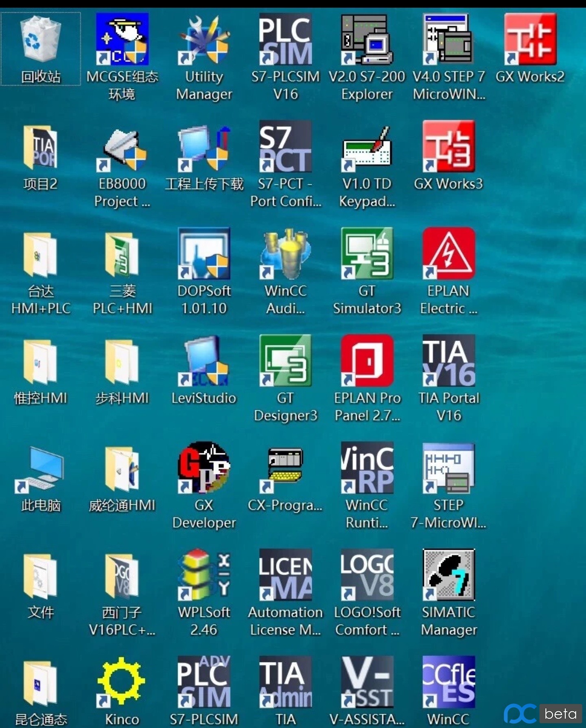Viewport: 586px width, 728px height.
Task: Launch WinCC flexible ES icon
Action: (x=448, y=682)
